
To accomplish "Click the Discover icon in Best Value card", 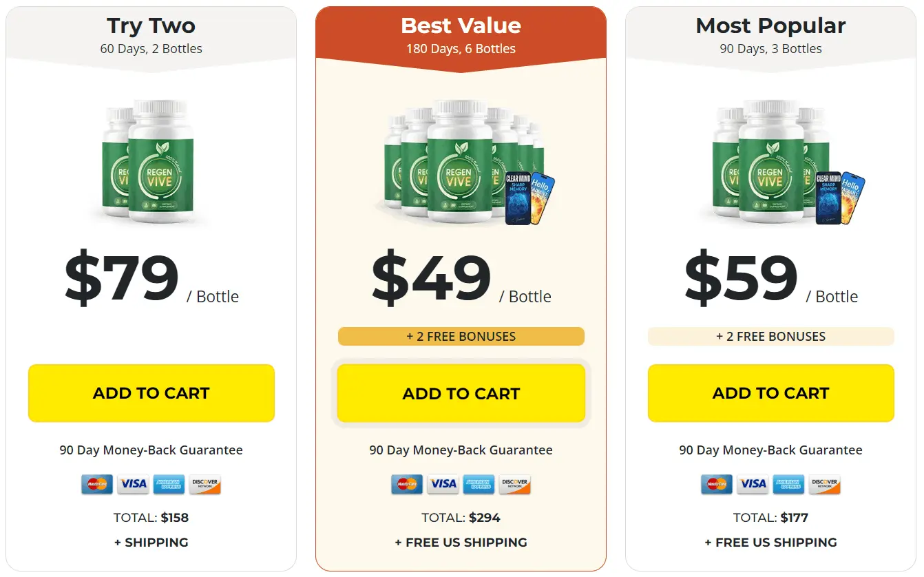I will coord(515,484).
